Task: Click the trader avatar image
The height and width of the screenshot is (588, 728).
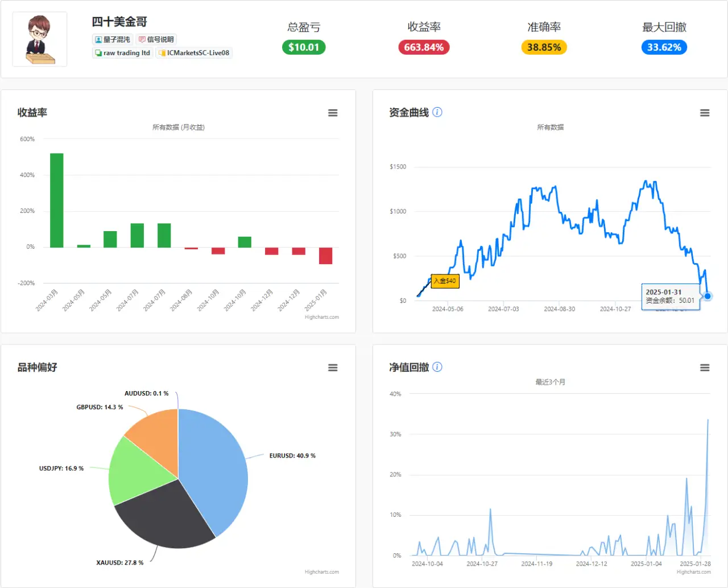Action: point(40,39)
